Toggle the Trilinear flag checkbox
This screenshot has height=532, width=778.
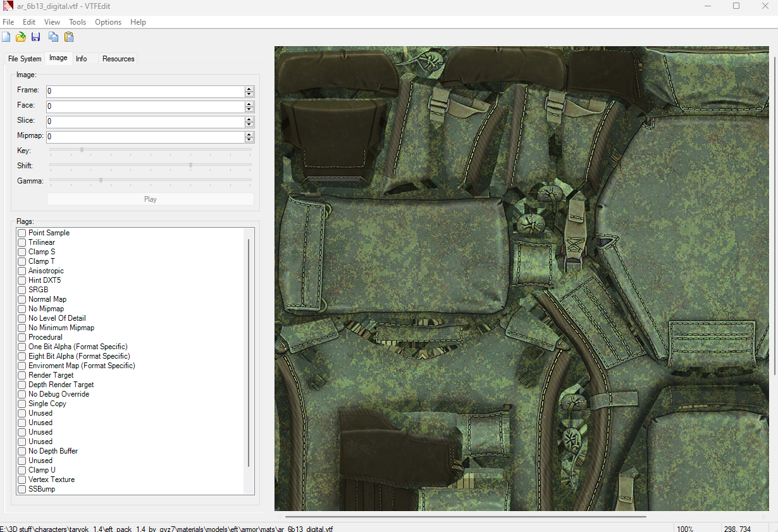(22, 242)
